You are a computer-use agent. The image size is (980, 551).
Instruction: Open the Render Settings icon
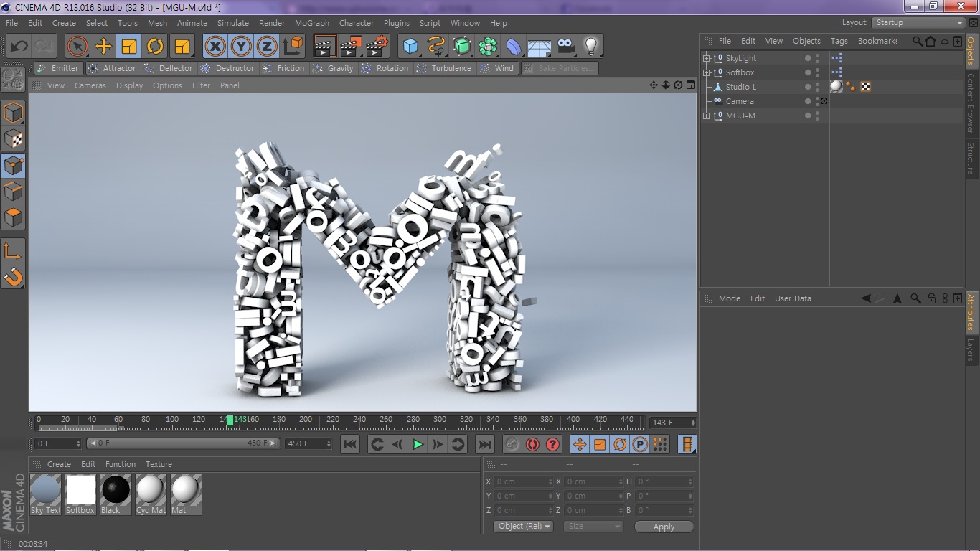pos(377,47)
